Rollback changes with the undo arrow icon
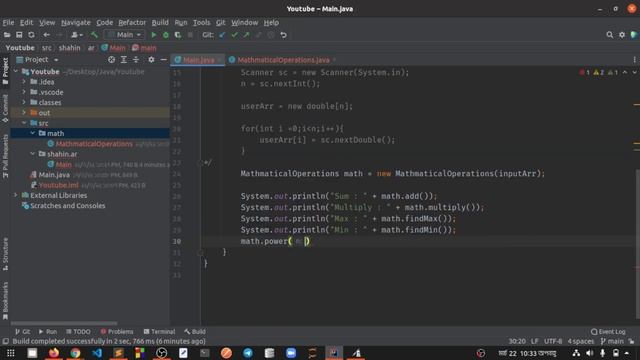 coord(283,35)
